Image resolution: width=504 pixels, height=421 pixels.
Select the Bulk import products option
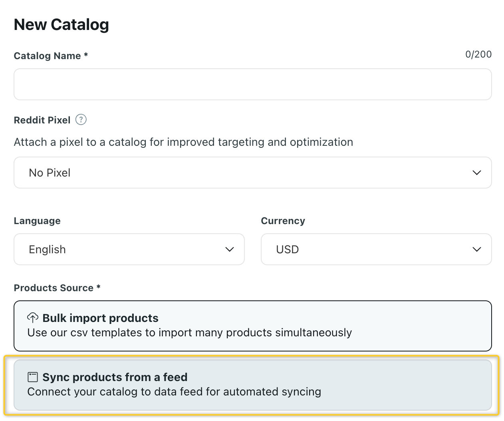(x=252, y=326)
